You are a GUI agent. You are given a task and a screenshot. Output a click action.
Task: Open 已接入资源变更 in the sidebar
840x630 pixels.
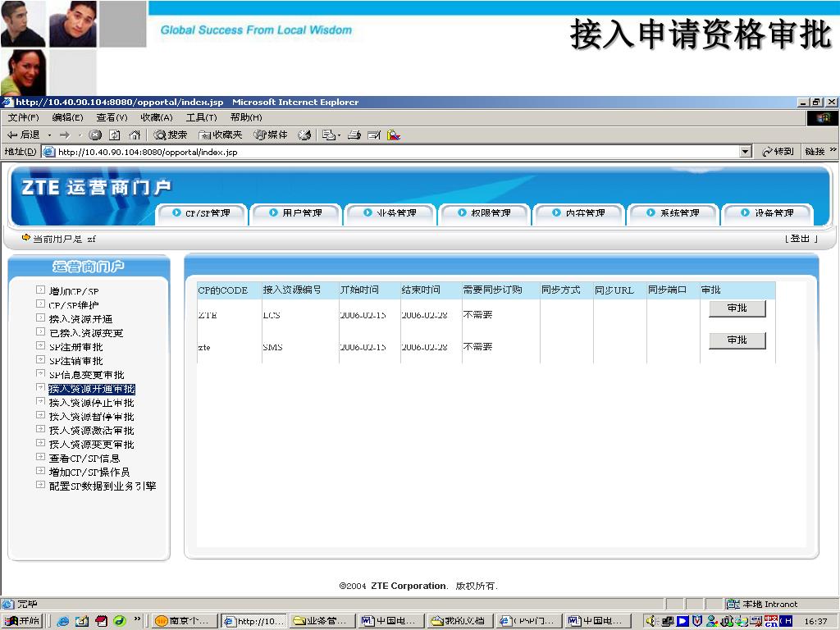86,333
